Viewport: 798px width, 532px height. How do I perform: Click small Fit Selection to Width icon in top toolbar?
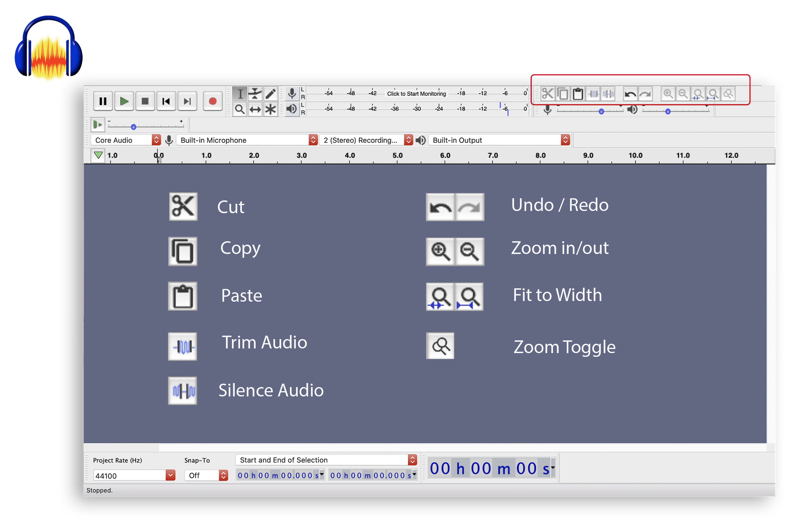click(x=698, y=94)
